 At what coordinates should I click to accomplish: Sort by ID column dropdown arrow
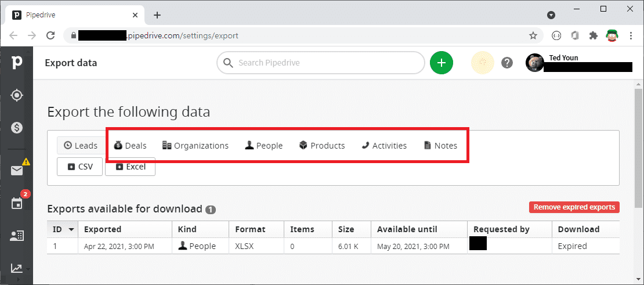[x=71, y=229]
